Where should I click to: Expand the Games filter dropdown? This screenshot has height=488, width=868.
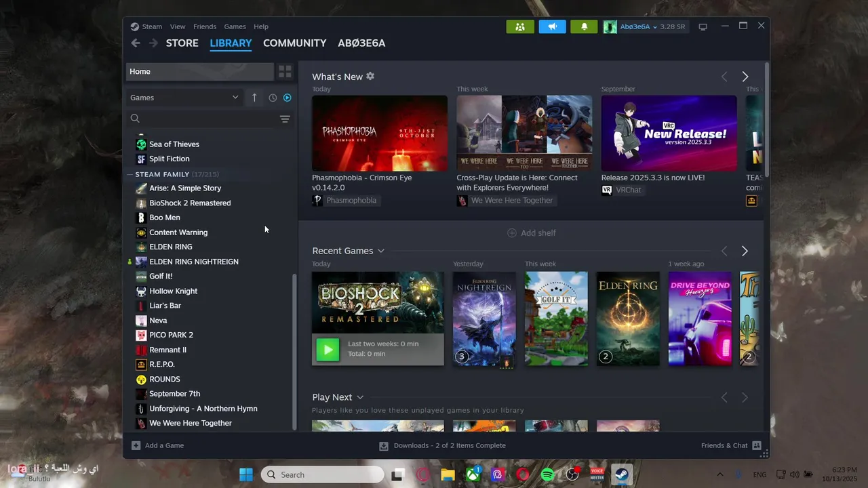(x=184, y=98)
